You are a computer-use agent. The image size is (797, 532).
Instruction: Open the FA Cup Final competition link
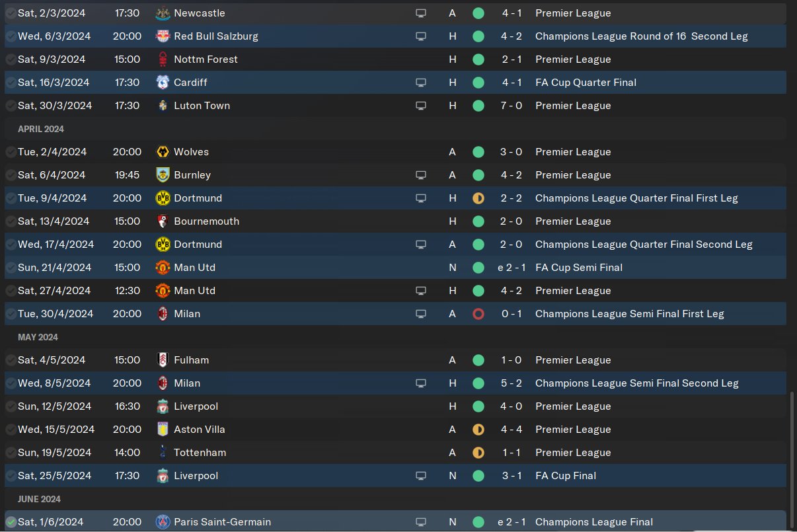[x=565, y=476]
